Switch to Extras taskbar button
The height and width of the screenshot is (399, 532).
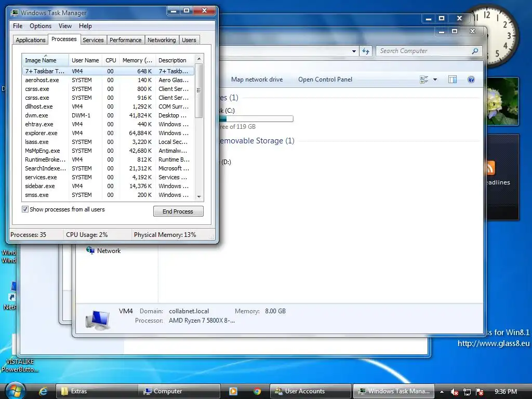97,391
